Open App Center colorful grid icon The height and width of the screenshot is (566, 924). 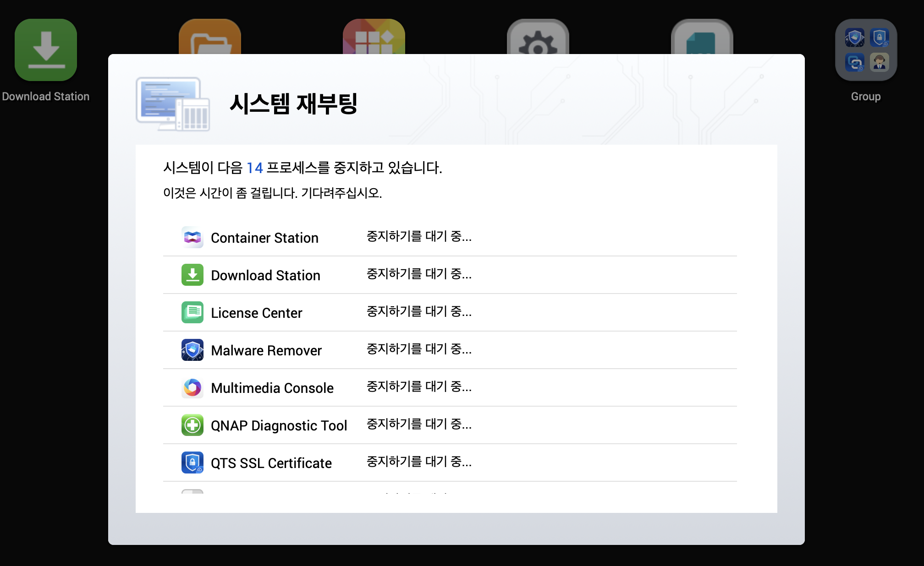coord(374,37)
